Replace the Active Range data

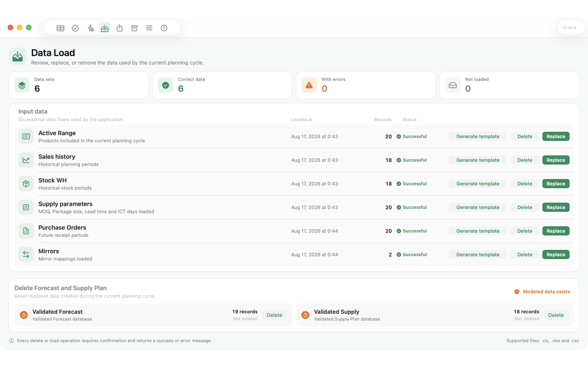click(x=556, y=137)
